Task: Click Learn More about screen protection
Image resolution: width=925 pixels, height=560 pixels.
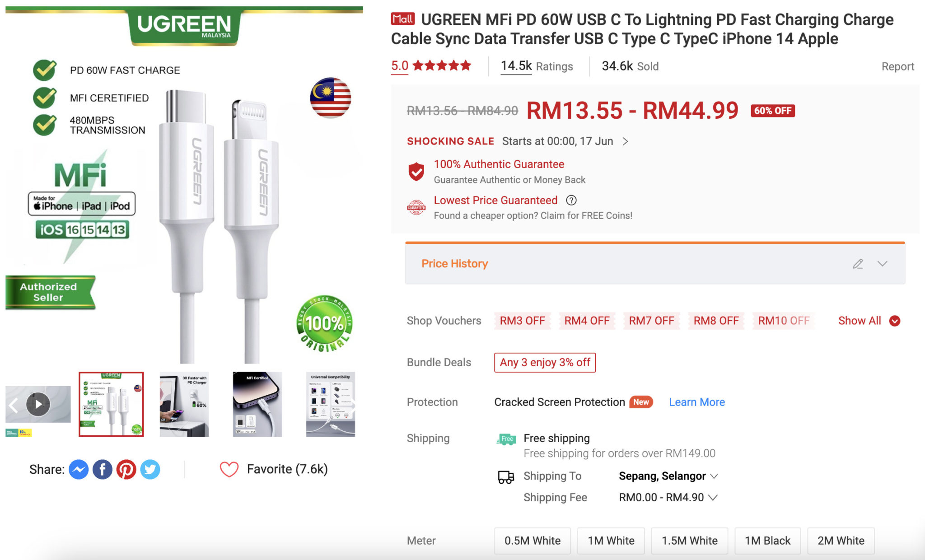Action: click(697, 402)
